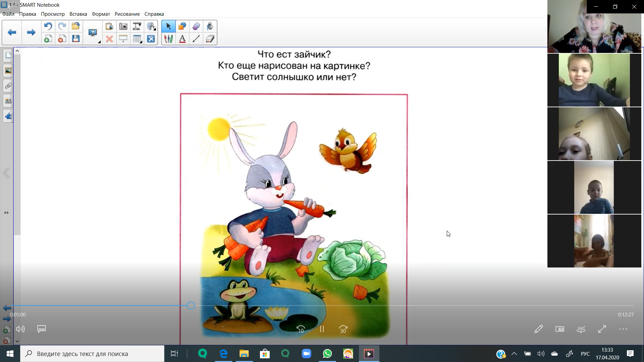The image size is (644, 362).
Task: Save the notebook file
Action: [x=76, y=39]
